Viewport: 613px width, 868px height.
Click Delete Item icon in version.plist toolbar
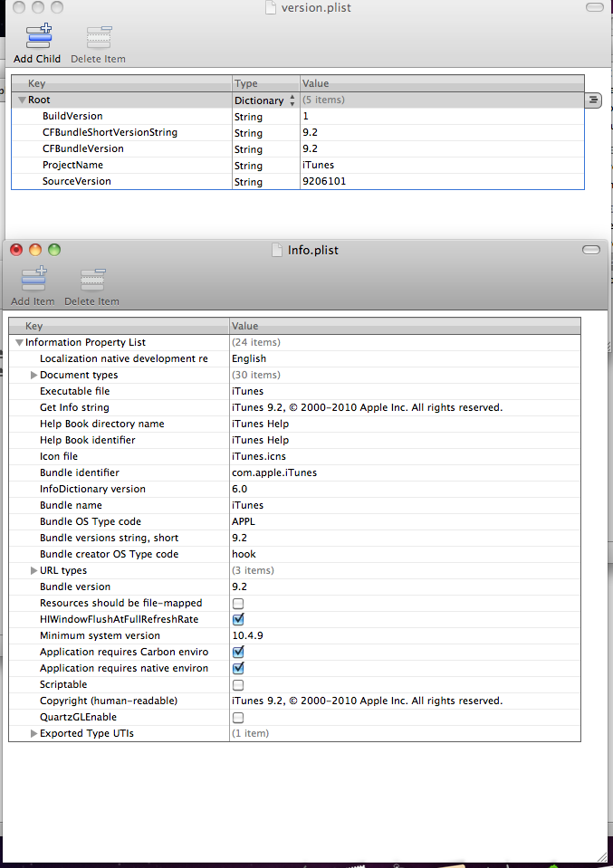point(99,37)
